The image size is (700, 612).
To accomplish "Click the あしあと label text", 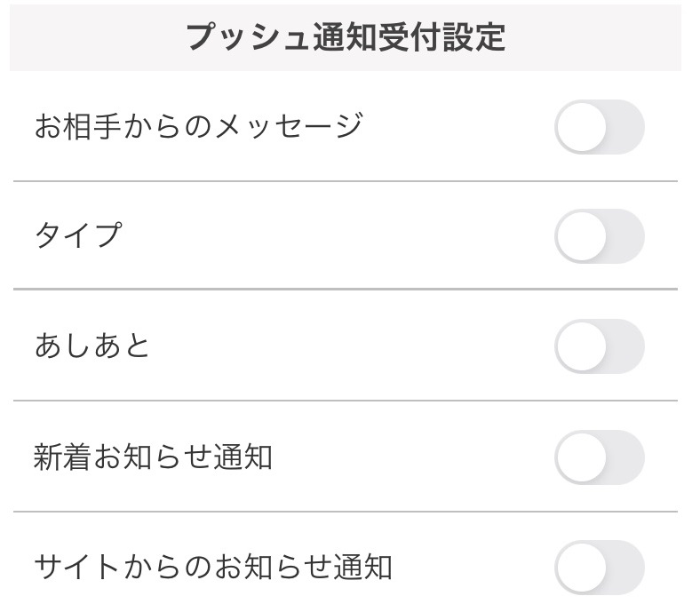I will [92, 346].
